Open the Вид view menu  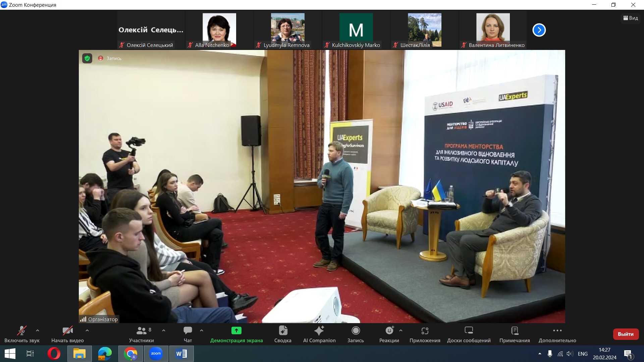point(631,18)
